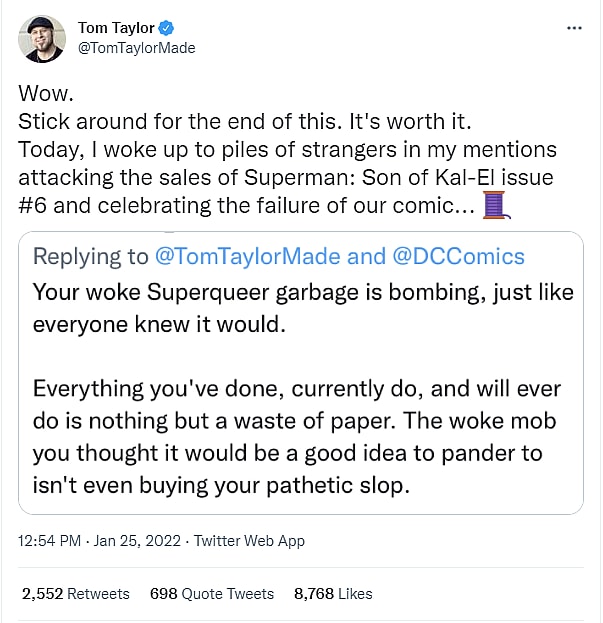View the 2,552 Retweets list
This screenshot has width=603, height=623.
[76, 594]
